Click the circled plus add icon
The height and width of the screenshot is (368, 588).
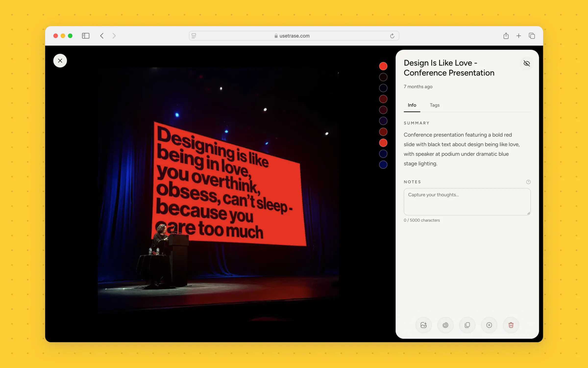(489, 325)
